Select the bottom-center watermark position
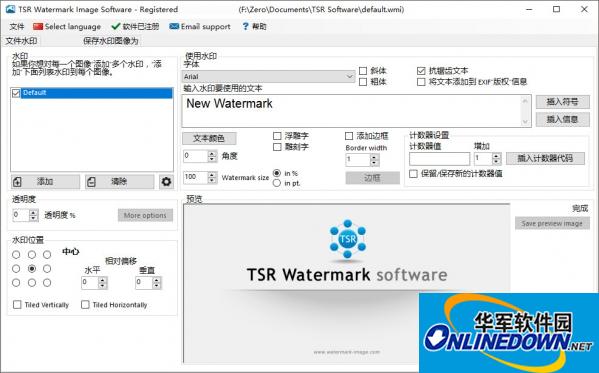 [32, 283]
